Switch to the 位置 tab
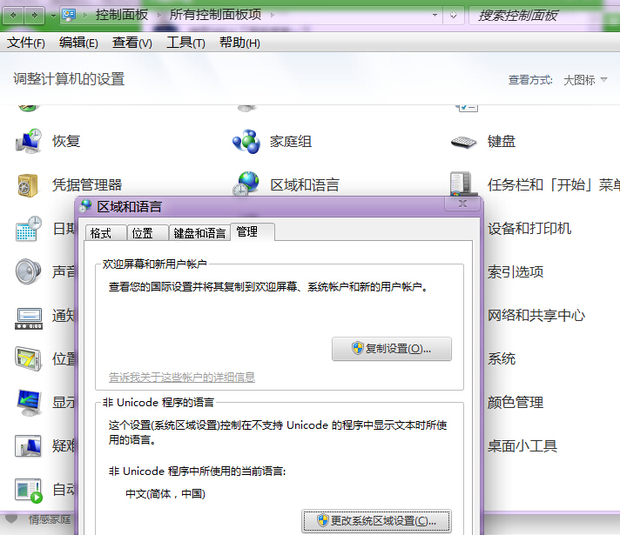 pyautogui.click(x=147, y=233)
